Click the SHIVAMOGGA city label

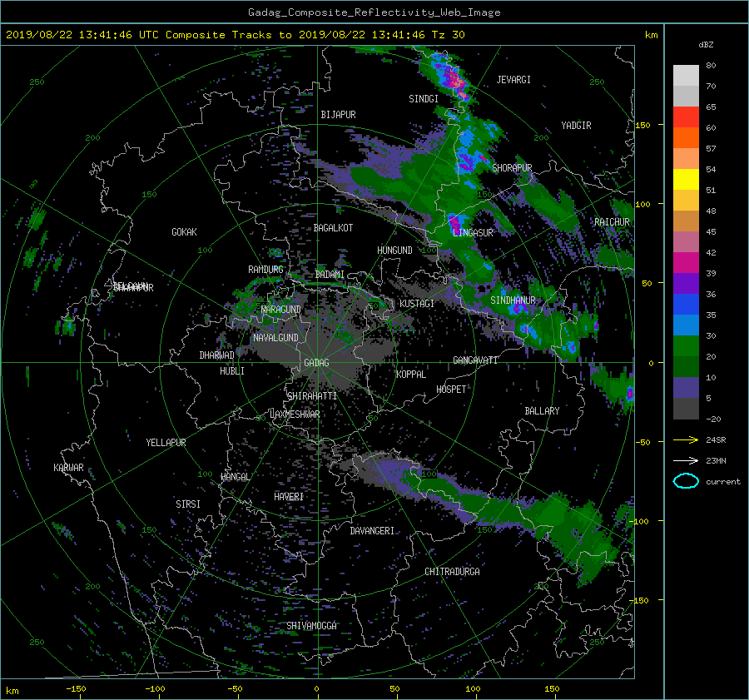(x=311, y=626)
